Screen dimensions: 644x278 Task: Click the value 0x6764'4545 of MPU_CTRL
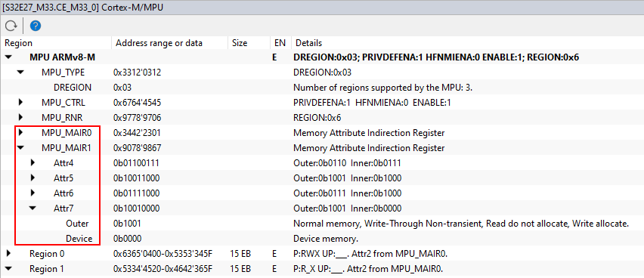click(x=137, y=103)
